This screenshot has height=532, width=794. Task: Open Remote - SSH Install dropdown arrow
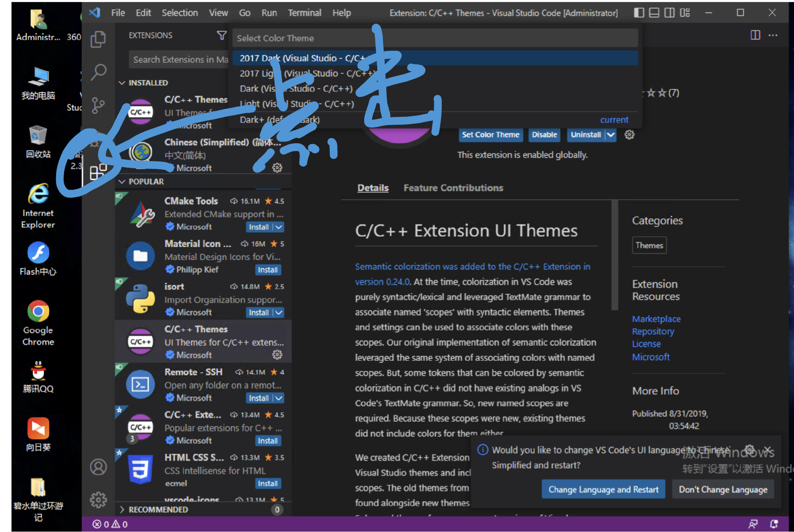tap(279, 398)
